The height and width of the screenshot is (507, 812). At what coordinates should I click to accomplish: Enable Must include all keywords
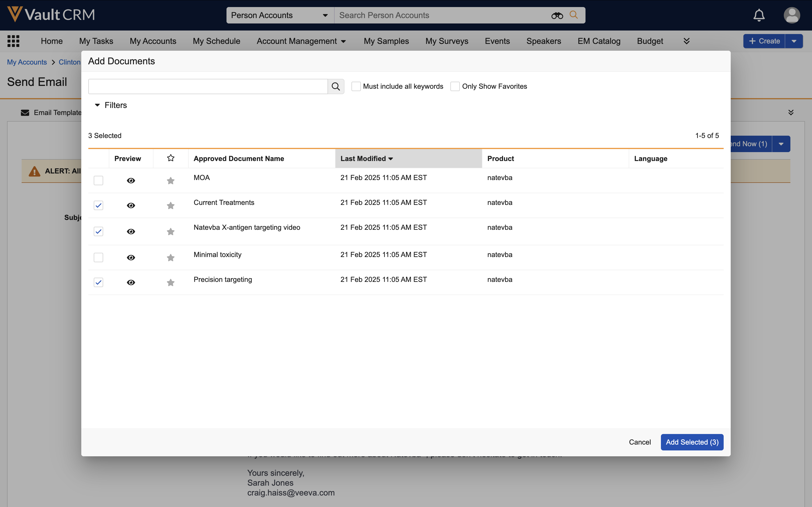tap(356, 87)
